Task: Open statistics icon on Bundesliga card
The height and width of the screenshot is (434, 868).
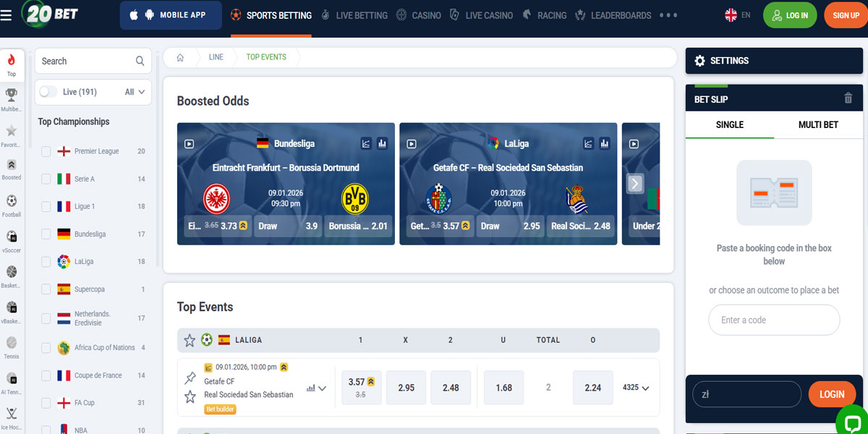Action: [382, 144]
